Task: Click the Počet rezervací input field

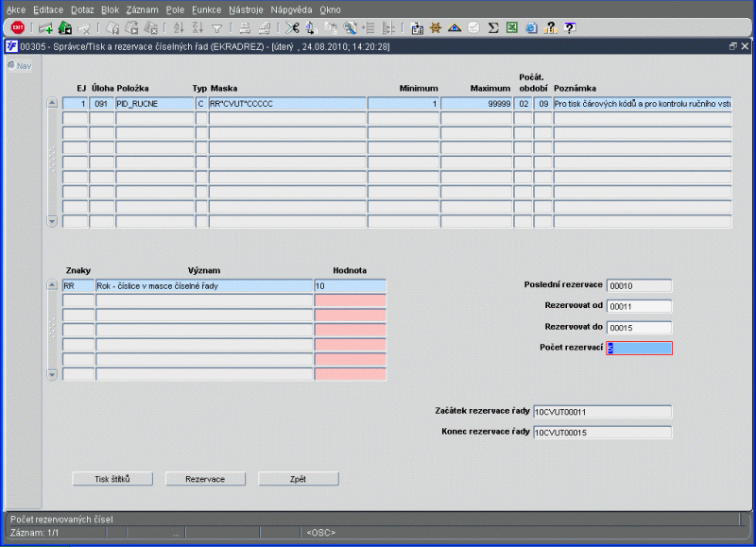Action: pyautogui.click(x=639, y=348)
